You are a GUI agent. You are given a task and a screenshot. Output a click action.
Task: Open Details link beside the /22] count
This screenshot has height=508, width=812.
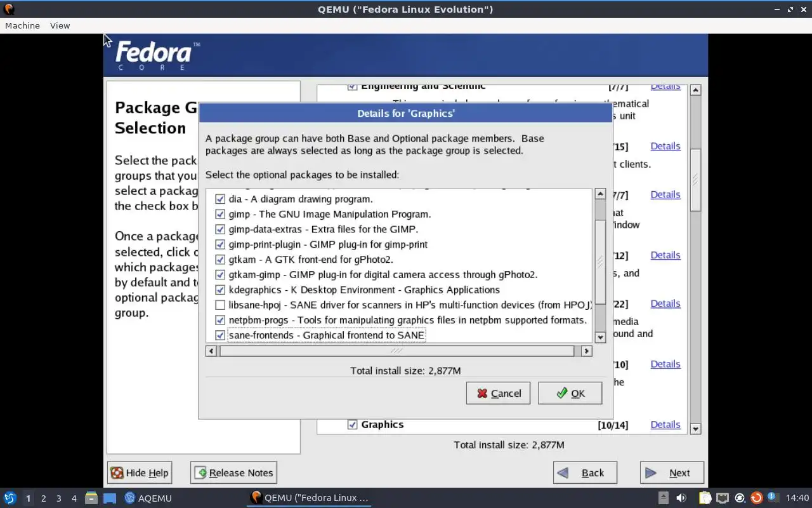665,303
